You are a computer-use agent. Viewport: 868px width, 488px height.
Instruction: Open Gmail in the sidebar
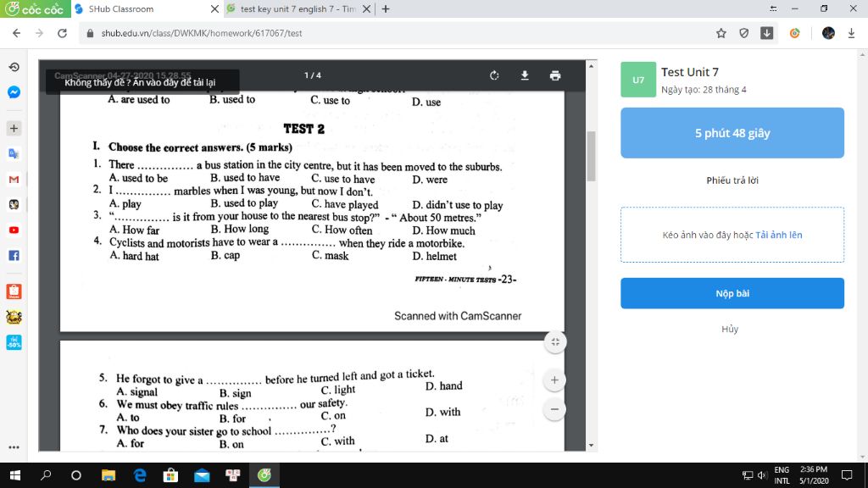pyautogui.click(x=14, y=180)
